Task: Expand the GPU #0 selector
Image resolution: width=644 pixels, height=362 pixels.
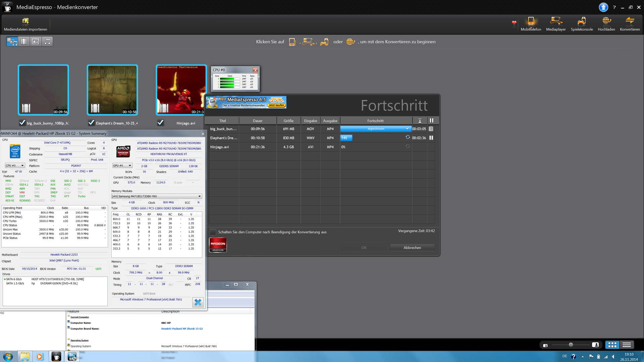Action: click(122, 166)
